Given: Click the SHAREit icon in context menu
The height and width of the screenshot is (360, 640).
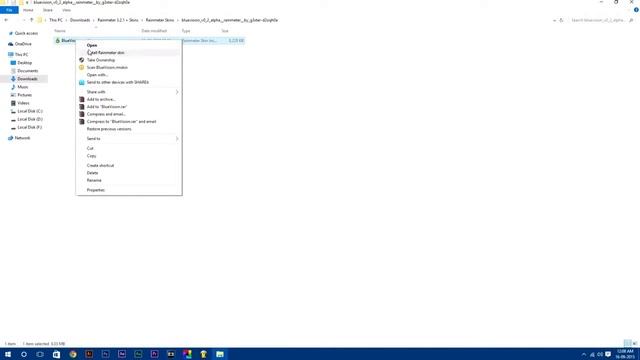Looking at the screenshot, I should point(82,82).
